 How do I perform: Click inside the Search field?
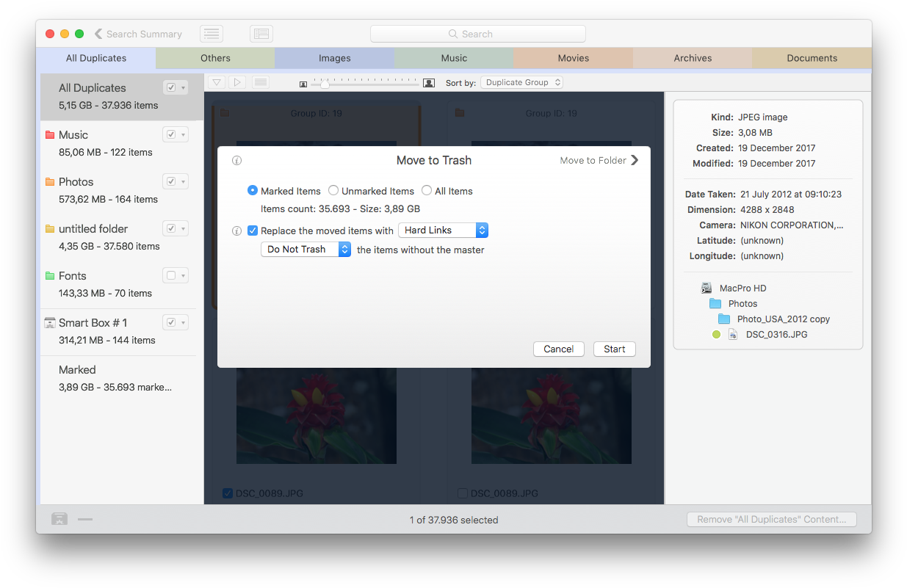[x=477, y=33]
